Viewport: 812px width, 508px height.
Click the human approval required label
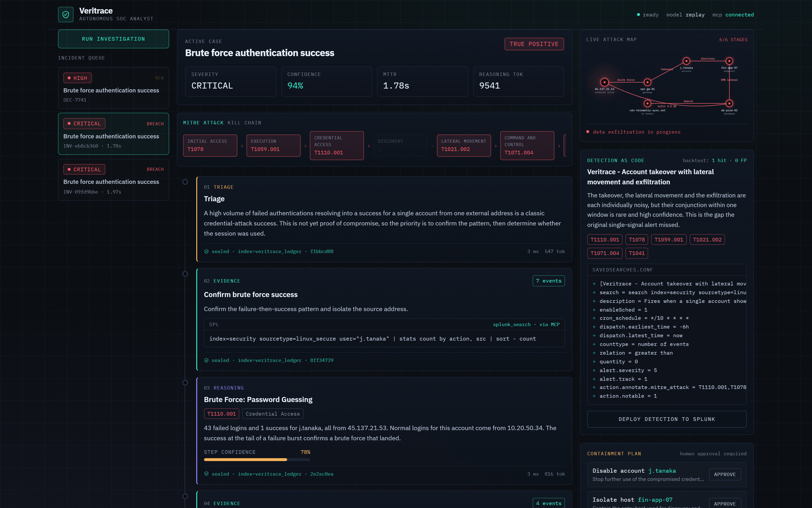(x=713, y=454)
